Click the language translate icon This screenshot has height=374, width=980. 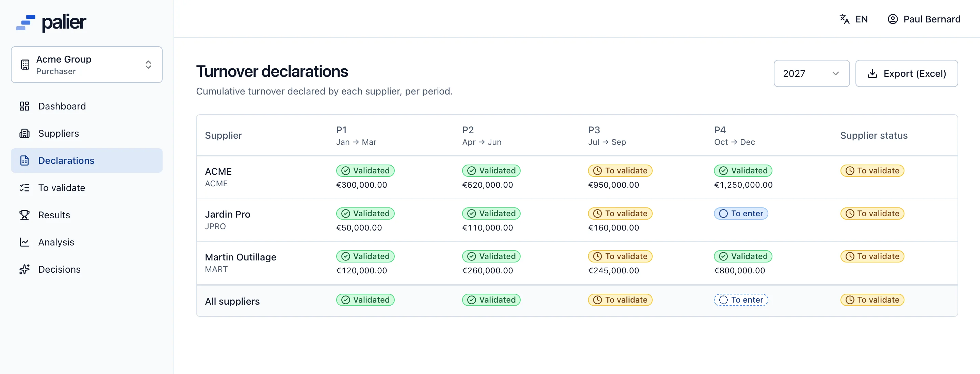click(x=844, y=19)
